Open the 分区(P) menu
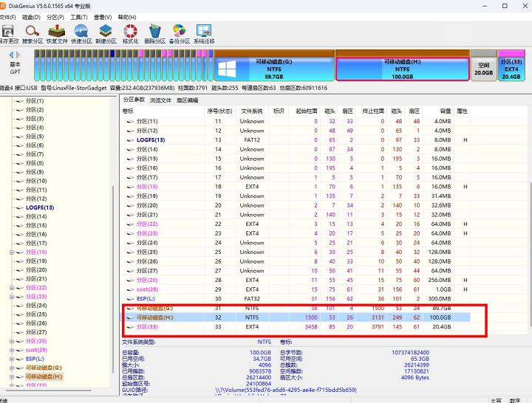The image size is (532, 403). (x=55, y=17)
